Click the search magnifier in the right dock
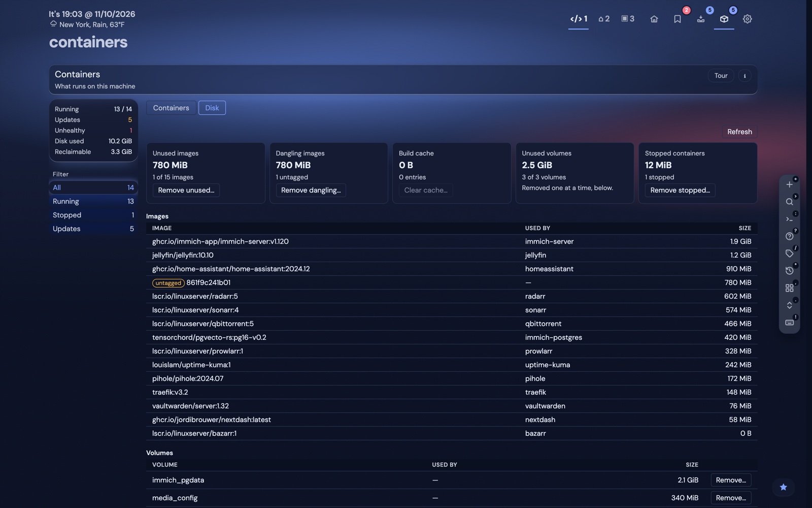812x508 pixels. click(790, 202)
